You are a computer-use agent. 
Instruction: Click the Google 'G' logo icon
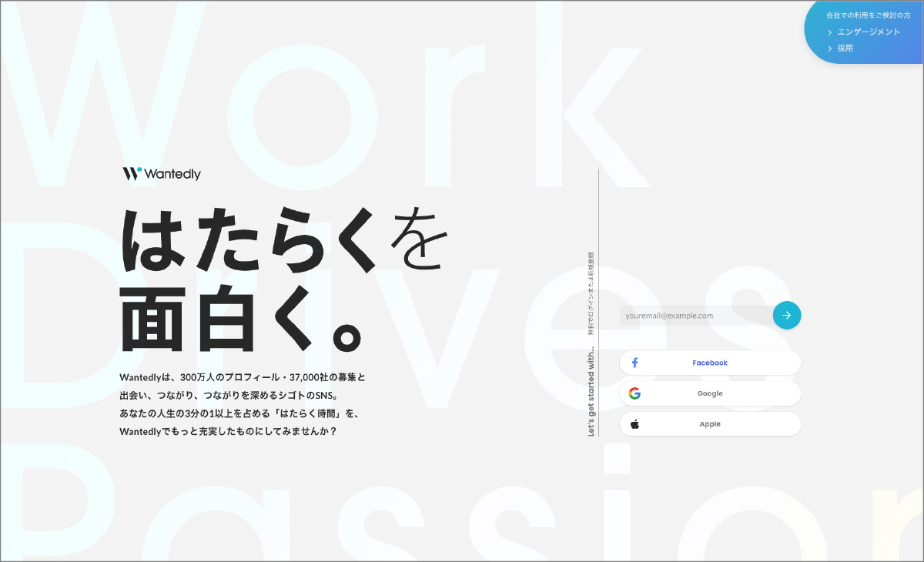(634, 393)
